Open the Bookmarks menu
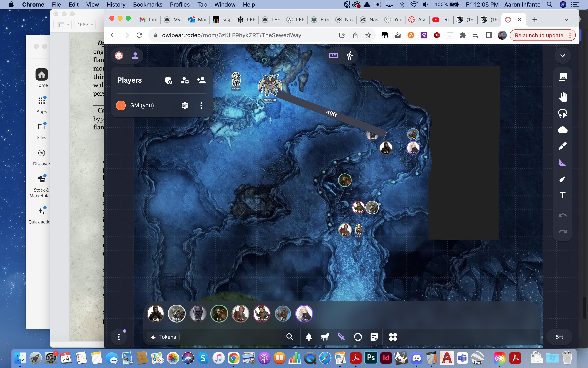This screenshot has width=588, height=368. click(147, 5)
